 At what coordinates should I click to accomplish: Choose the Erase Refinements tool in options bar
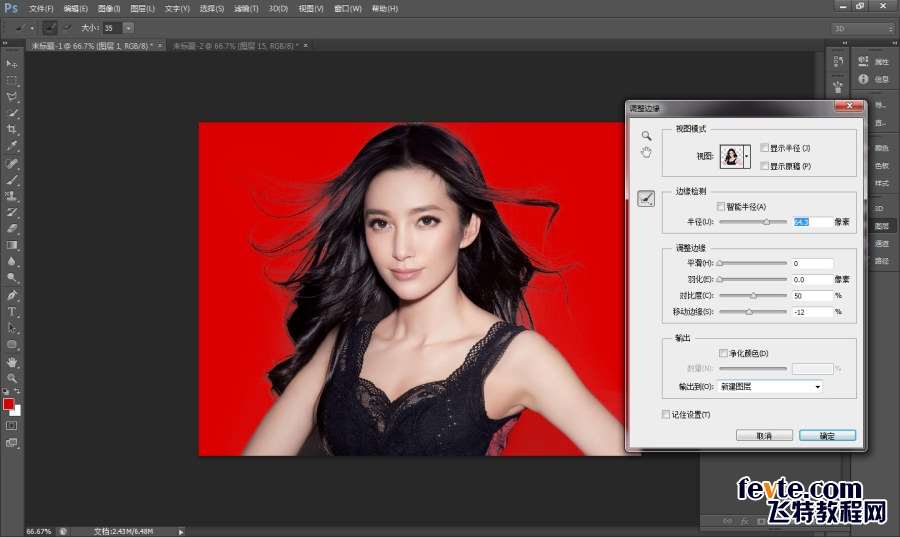(68, 27)
